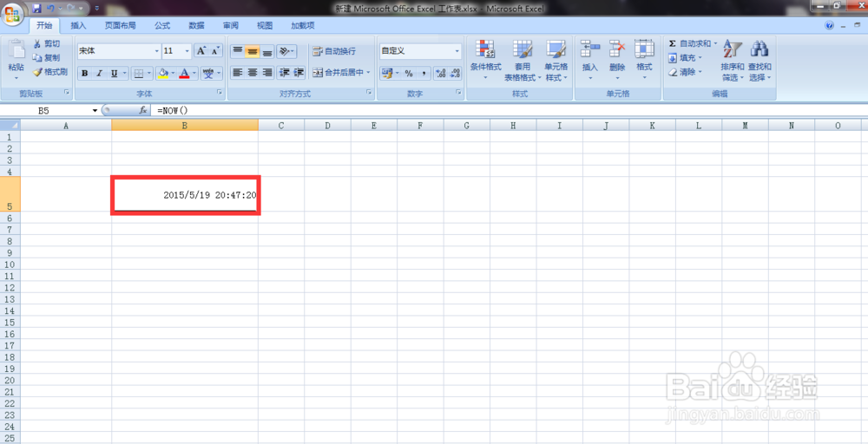Open the font size 11 dropdown
This screenshot has height=444, width=868.
[187, 51]
